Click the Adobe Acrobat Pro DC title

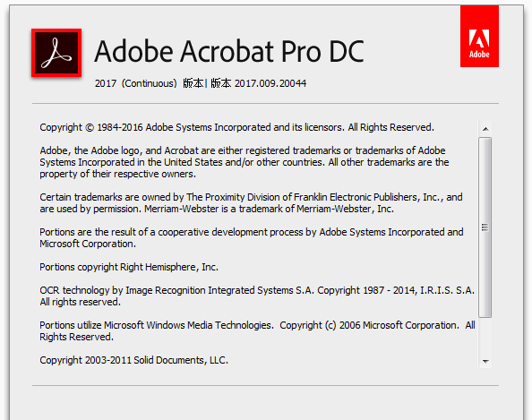[x=229, y=51]
